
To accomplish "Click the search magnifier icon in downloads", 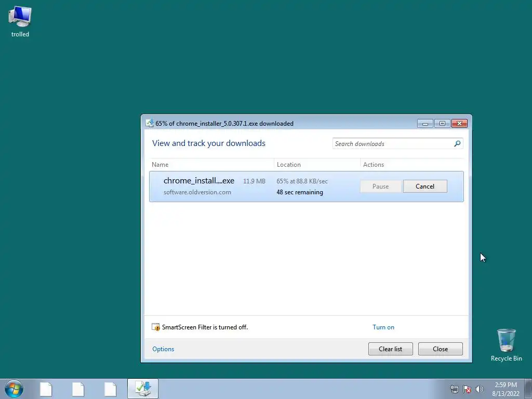I will 457,143.
